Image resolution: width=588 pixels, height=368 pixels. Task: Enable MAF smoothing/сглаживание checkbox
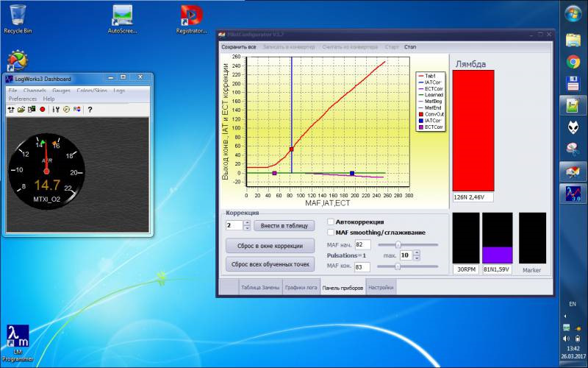(x=331, y=233)
